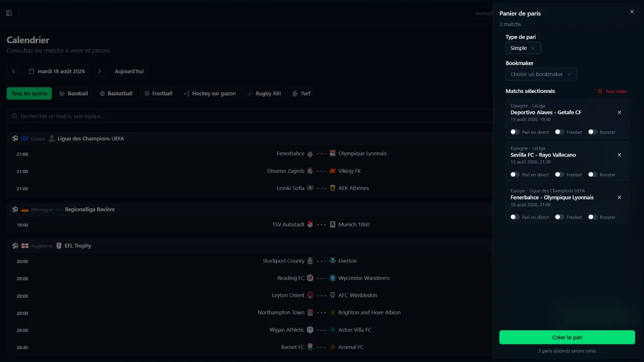Remove Deportivo Alaves - Getafe CF from basket
Viewport: 644px width, 362px height.
[619, 113]
